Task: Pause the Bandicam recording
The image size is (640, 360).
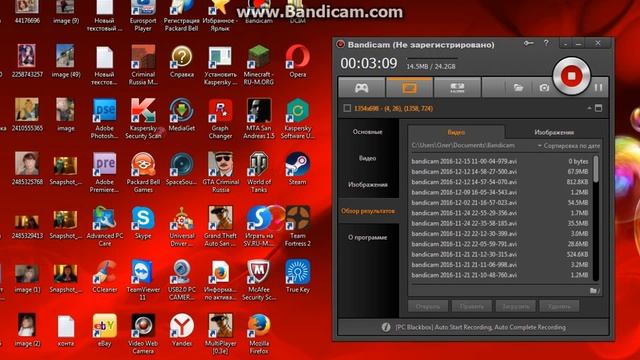Action: [x=598, y=87]
